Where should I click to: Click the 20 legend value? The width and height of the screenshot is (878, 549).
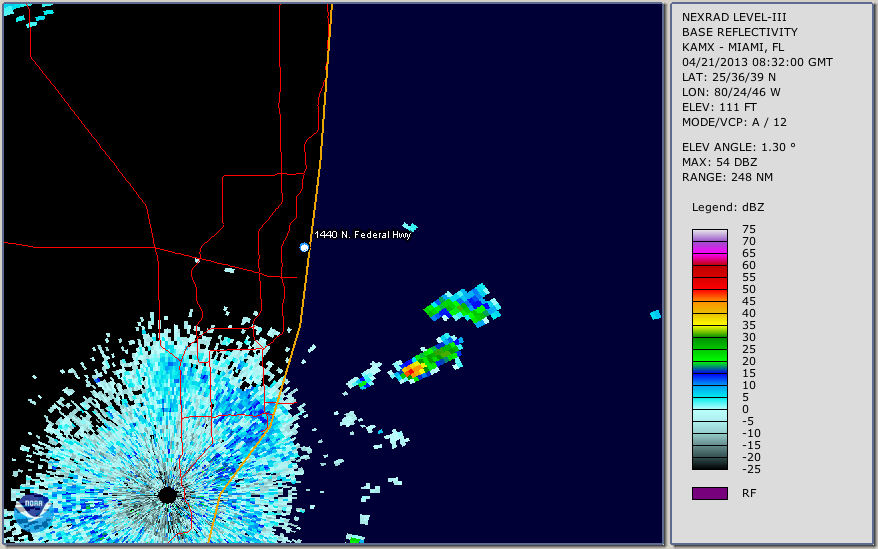pyautogui.click(x=749, y=361)
